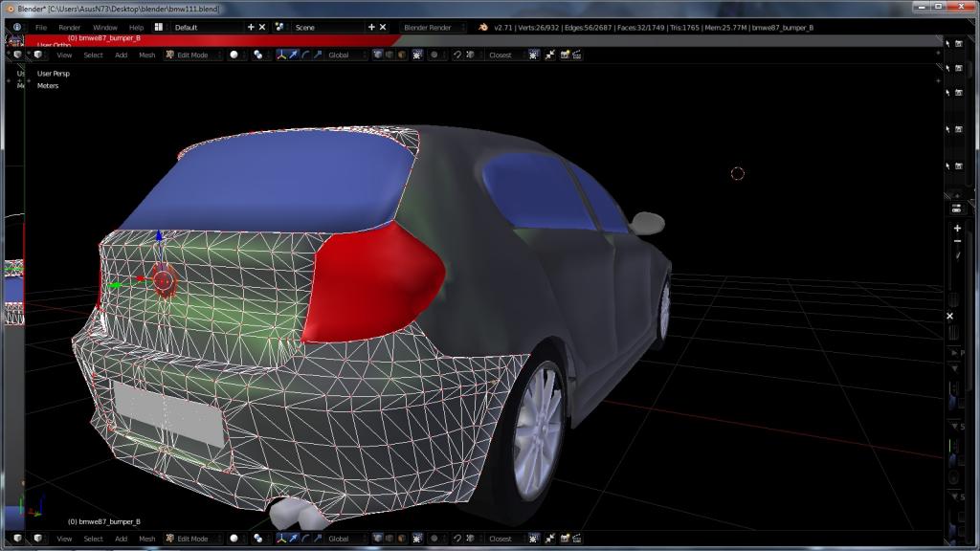The height and width of the screenshot is (551, 980).
Task: Render OpenGL image from upper header camera icon
Action: (x=565, y=55)
